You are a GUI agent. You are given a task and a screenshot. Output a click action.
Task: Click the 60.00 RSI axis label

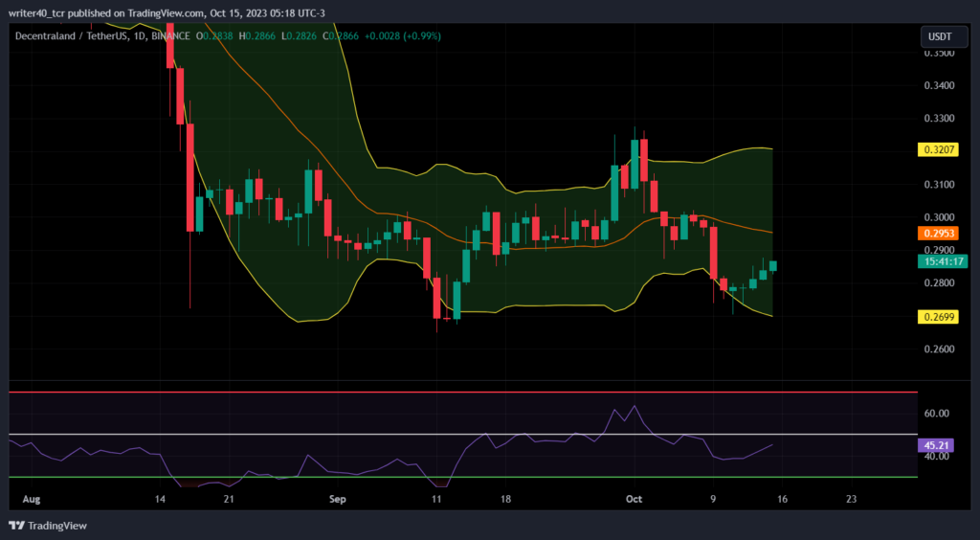(936, 413)
